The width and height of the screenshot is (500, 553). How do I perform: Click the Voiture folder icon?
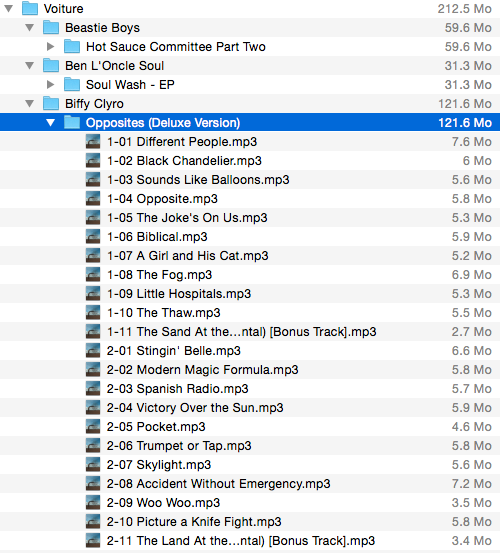coord(30,8)
